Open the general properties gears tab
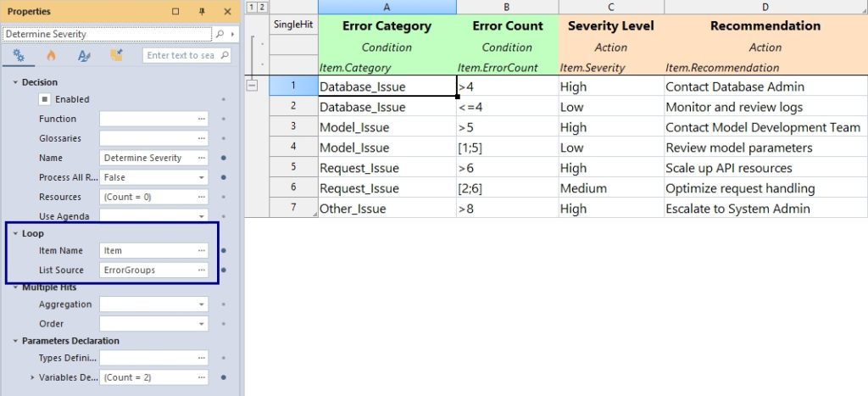The width and height of the screenshot is (868, 396). [19, 55]
